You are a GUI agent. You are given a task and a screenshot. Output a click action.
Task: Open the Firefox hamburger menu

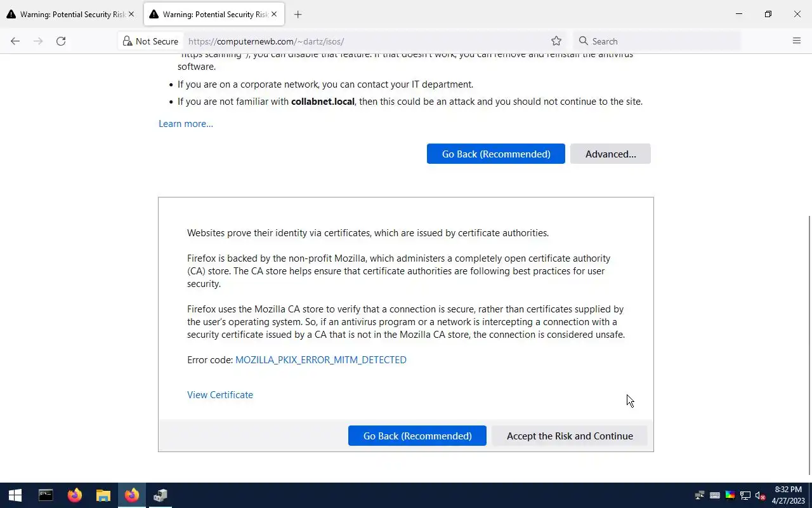(x=797, y=41)
